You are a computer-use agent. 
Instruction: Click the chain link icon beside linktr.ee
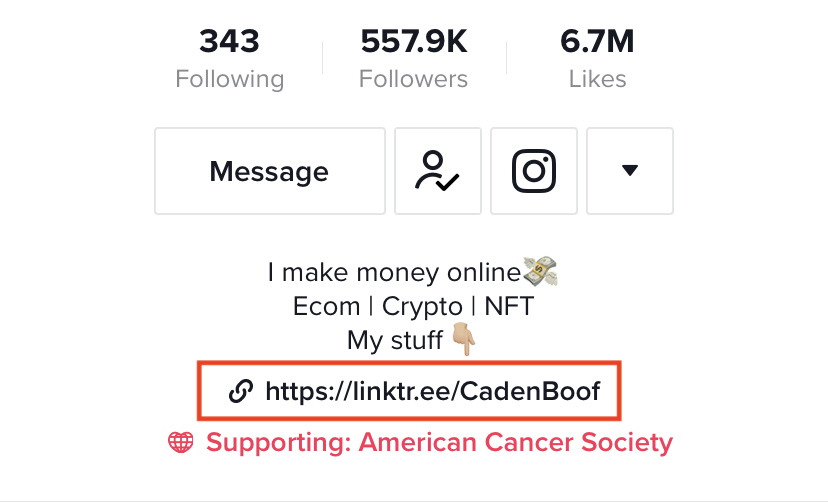pos(241,391)
